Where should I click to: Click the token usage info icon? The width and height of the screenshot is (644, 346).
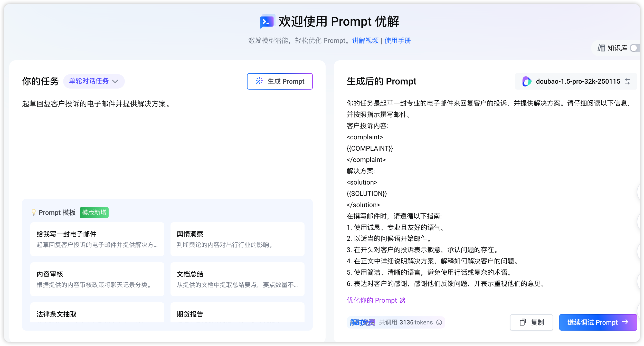coord(439,322)
